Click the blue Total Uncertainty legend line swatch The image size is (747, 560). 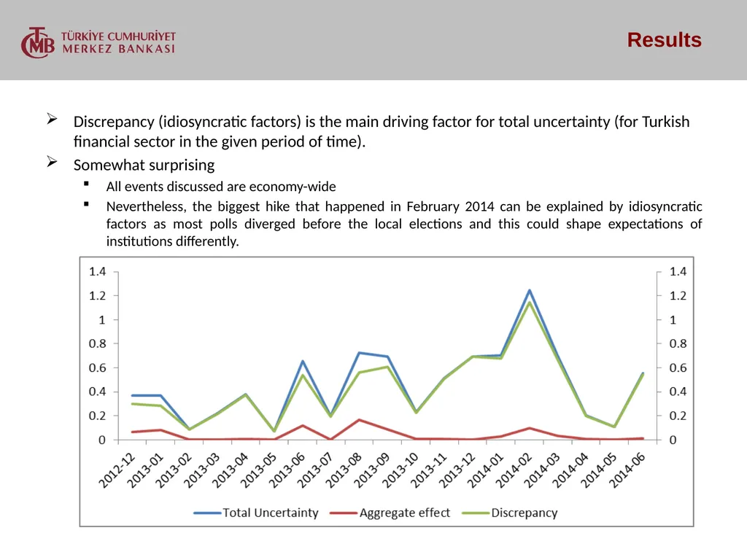coord(207,513)
